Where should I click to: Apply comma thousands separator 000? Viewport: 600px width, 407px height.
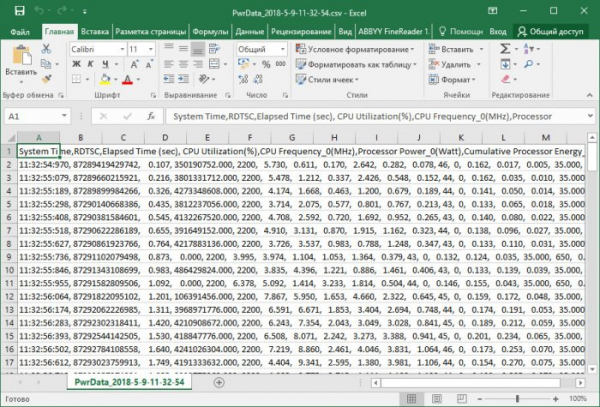click(280, 64)
